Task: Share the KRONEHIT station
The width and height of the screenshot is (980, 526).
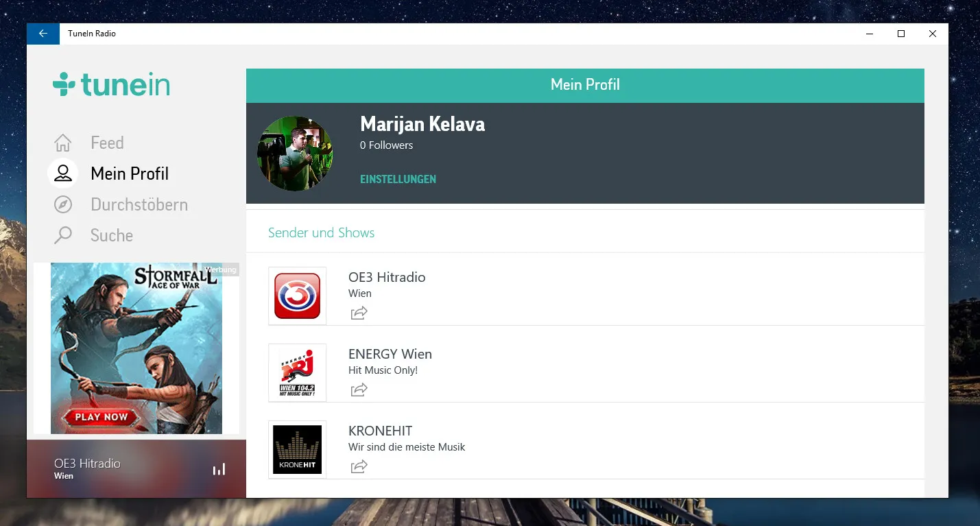Action: pos(359,467)
